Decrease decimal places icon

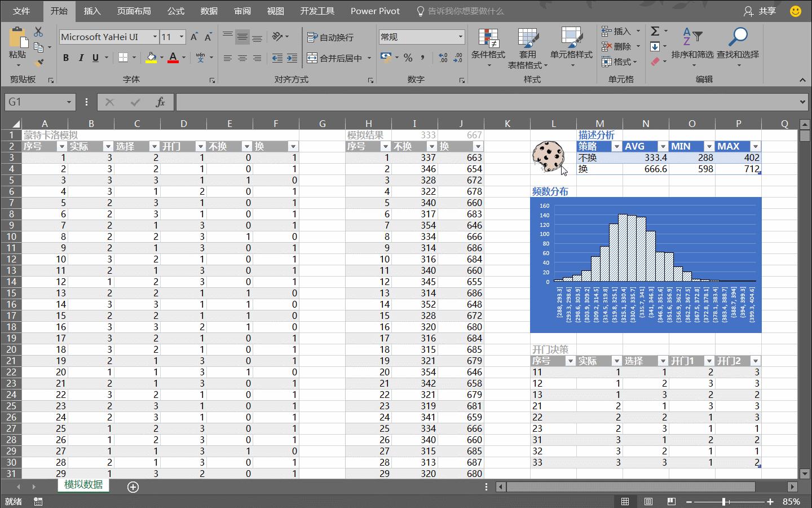coord(458,58)
